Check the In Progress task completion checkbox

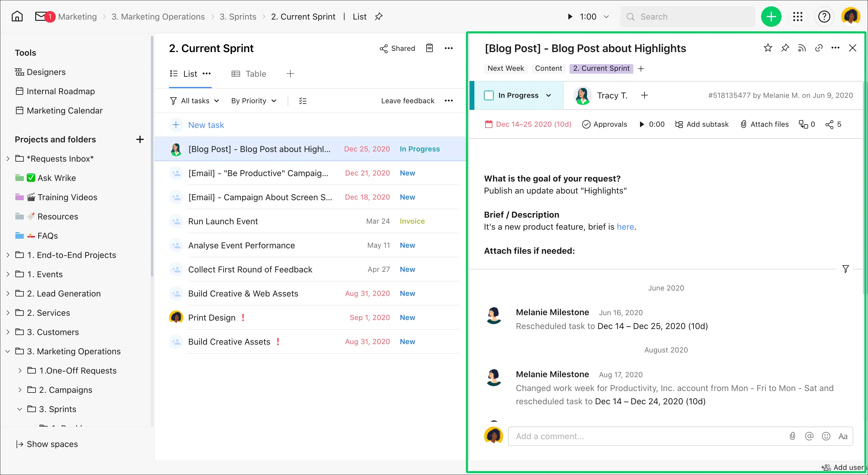pos(489,95)
